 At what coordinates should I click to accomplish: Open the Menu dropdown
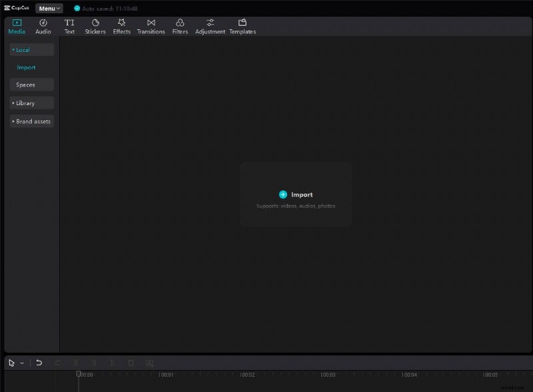47,8
